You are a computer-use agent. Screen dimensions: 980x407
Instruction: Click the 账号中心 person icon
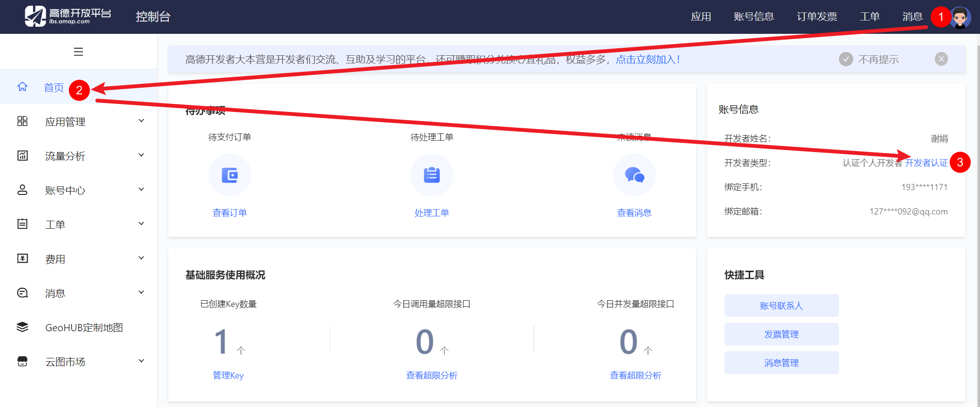[22, 190]
